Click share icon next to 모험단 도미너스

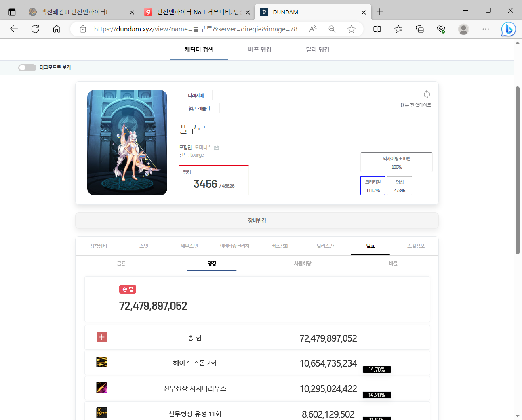pos(217,148)
